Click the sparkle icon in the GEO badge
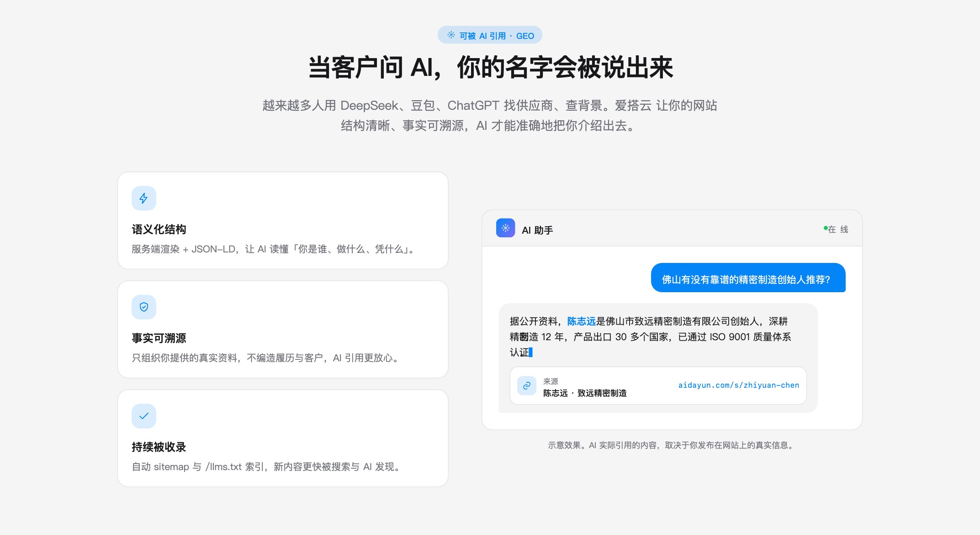 point(451,35)
